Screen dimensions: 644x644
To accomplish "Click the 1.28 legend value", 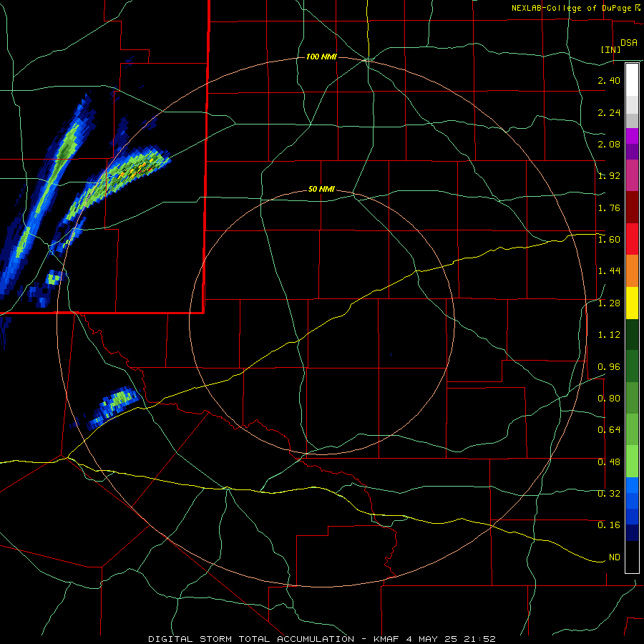I will point(609,303).
